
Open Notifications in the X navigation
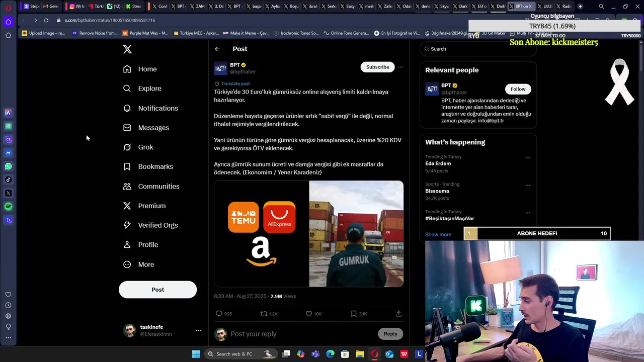point(151,108)
